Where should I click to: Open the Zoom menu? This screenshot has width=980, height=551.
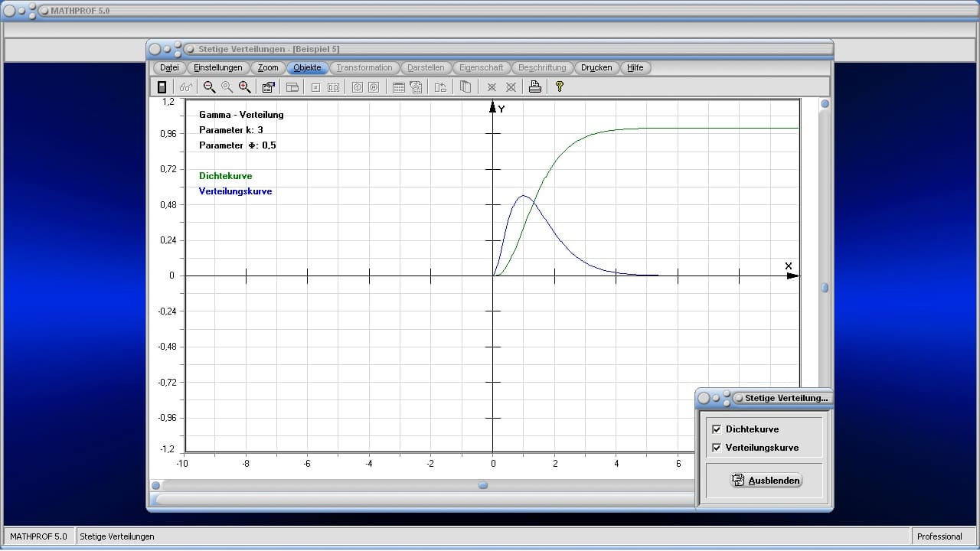pyautogui.click(x=268, y=67)
